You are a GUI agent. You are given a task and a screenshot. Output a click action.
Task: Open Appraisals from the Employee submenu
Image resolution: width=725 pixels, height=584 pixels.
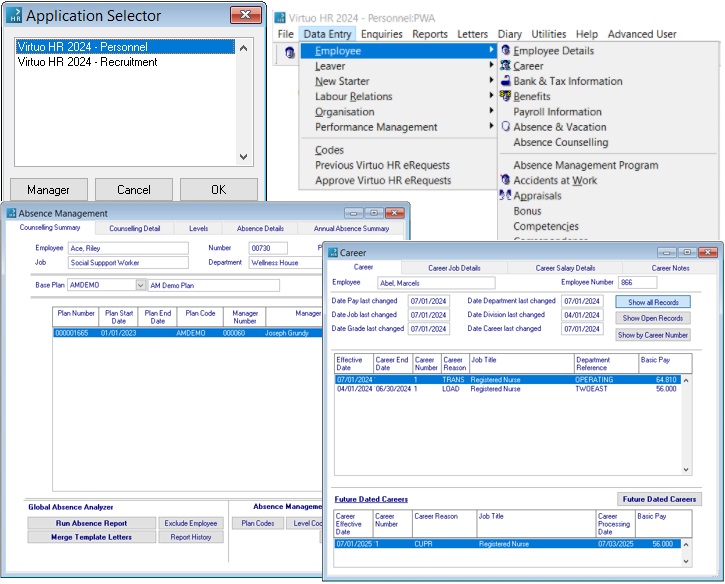(x=537, y=196)
